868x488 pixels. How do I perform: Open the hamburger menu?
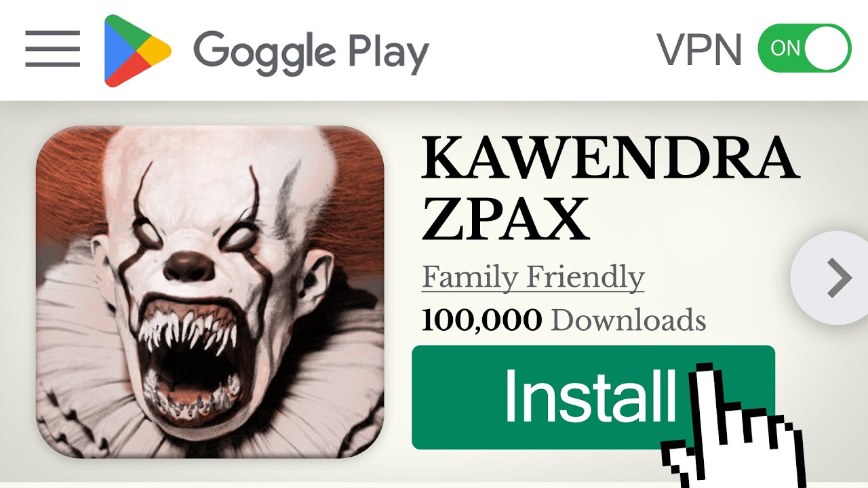52,49
